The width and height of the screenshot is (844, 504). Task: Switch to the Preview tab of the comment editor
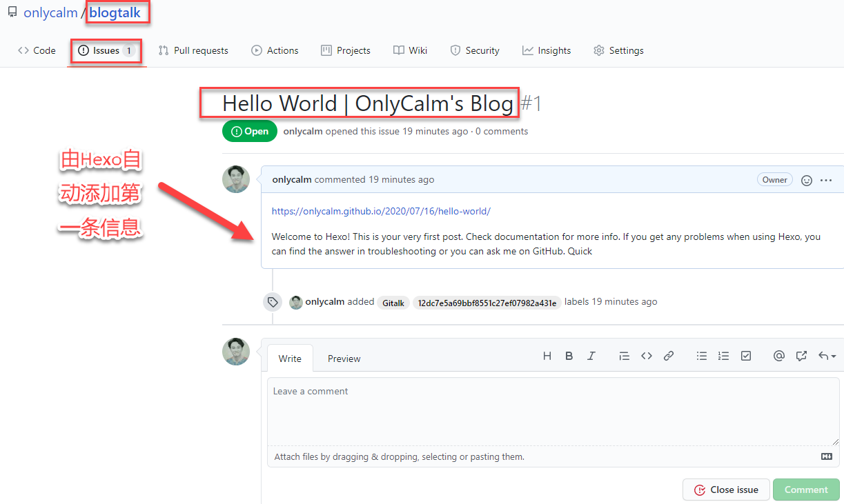(344, 359)
